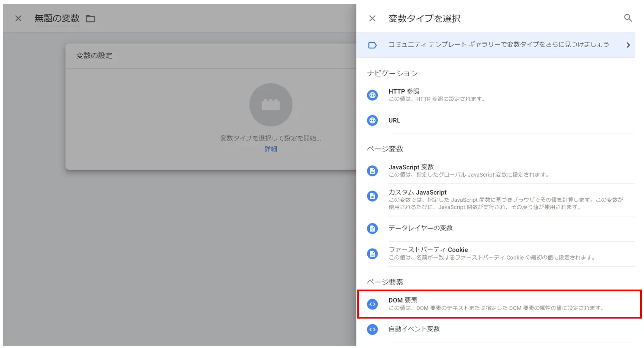This screenshot has height=348, width=644.
Task: Open the 詳細 link
Action: 271,148
